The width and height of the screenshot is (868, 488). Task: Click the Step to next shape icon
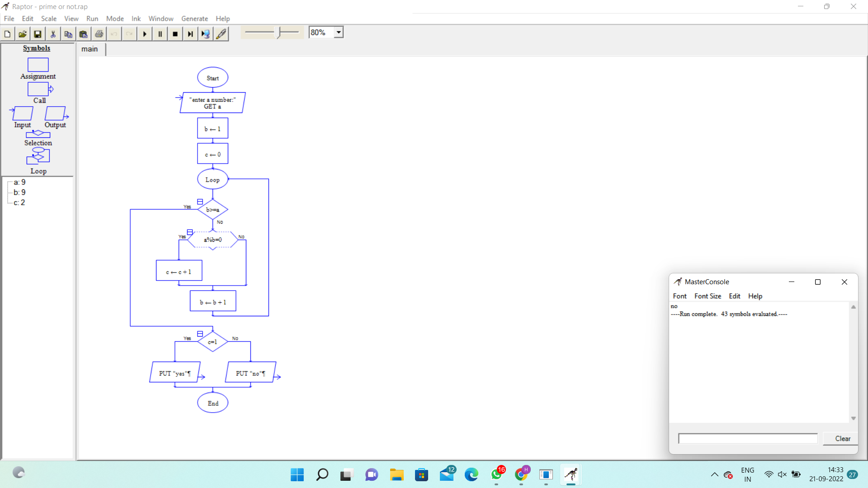[x=190, y=34]
